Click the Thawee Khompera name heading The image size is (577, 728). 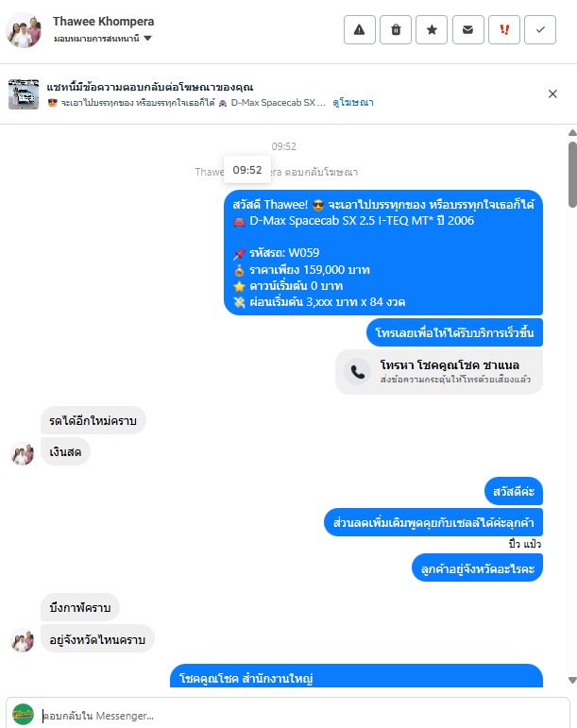(103, 22)
